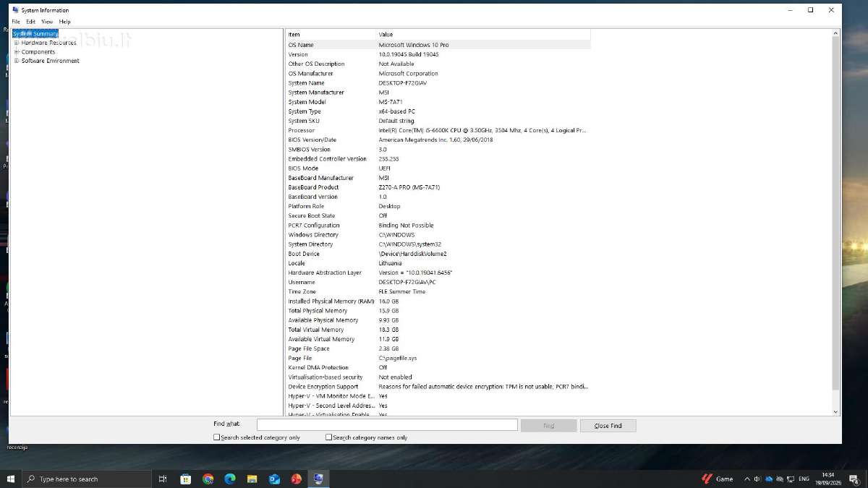Select System Information taskbar icon
Screen dimensions: 868x488
318,479
